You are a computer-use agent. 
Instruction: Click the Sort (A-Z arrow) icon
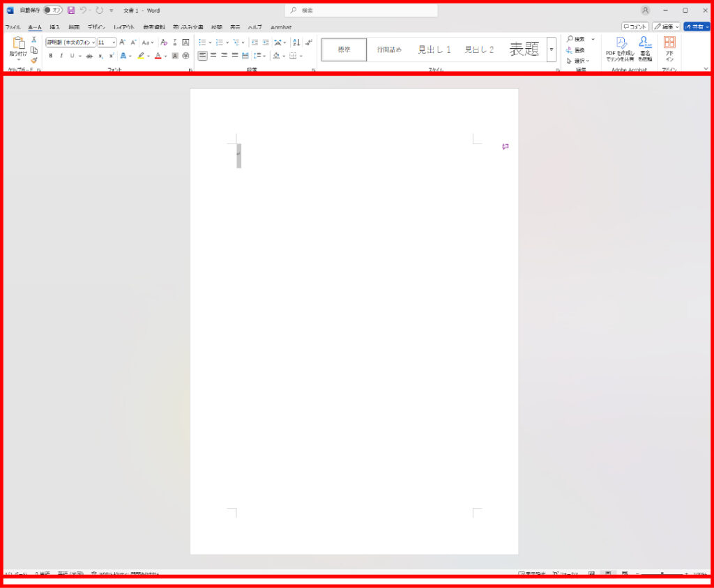pos(296,42)
